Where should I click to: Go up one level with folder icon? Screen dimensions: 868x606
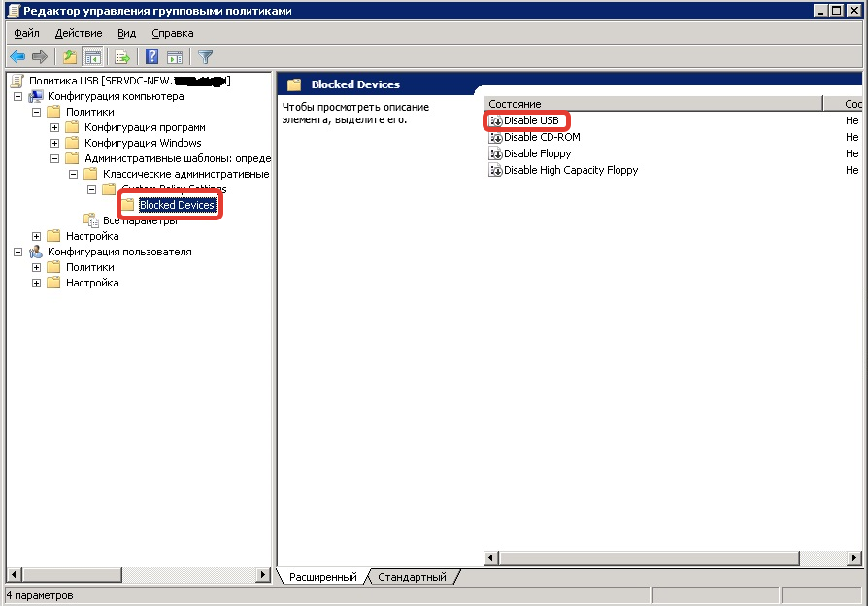pos(70,56)
